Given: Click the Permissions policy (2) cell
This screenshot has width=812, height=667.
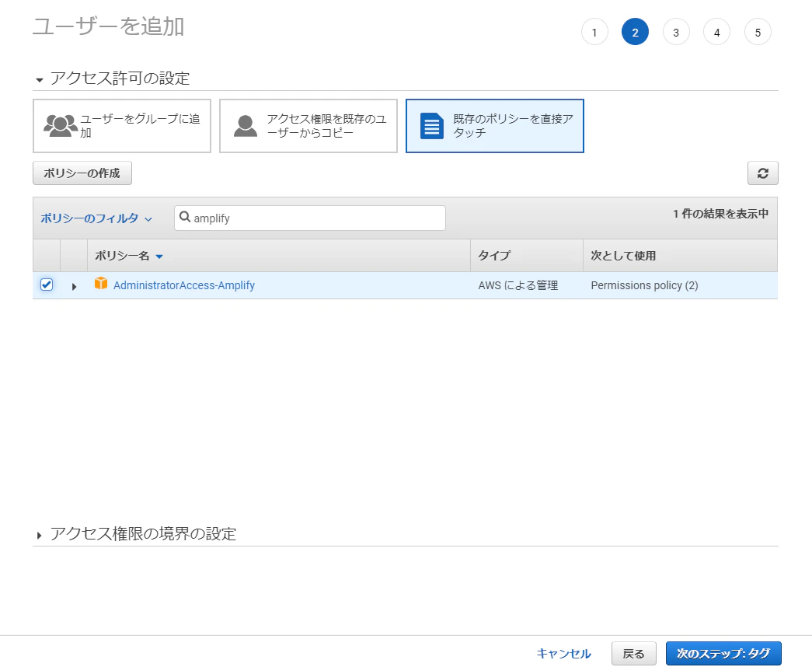Looking at the screenshot, I should coord(644,285).
